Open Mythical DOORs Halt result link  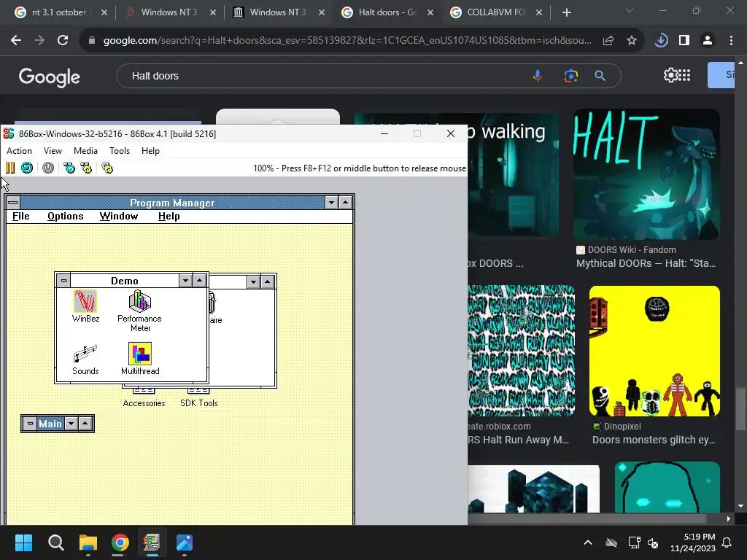646,263
